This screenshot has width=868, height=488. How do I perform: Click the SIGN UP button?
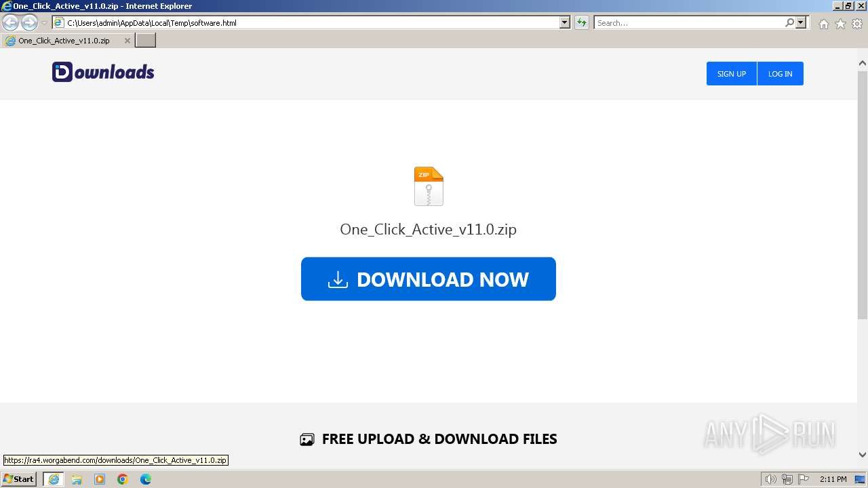click(x=732, y=74)
